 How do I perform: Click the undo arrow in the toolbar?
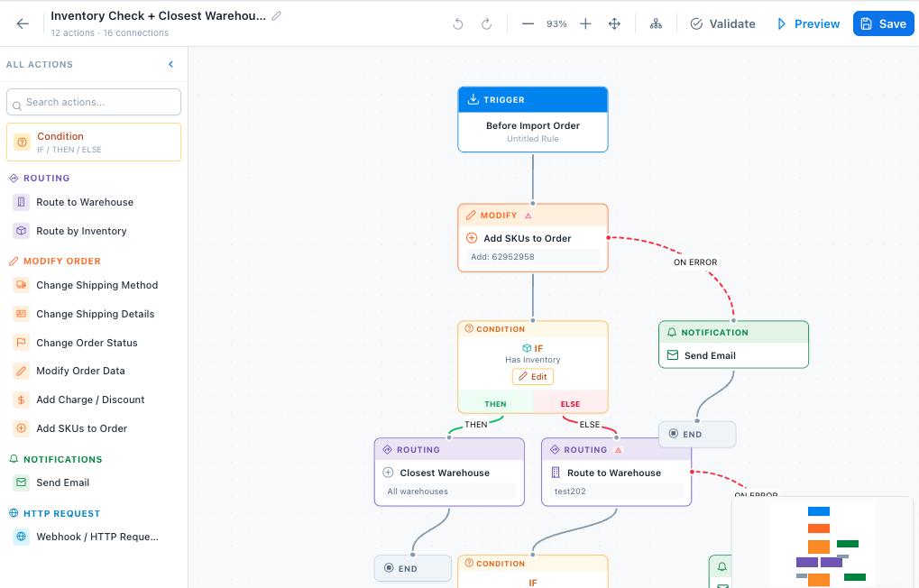pos(458,23)
